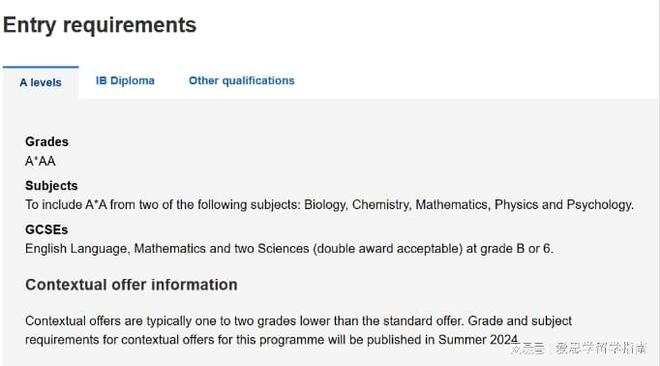Image resolution: width=660 pixels, height=366 pixels.
Task: Click the English Language text under GCSEs
Action: [x=77, y=249]
